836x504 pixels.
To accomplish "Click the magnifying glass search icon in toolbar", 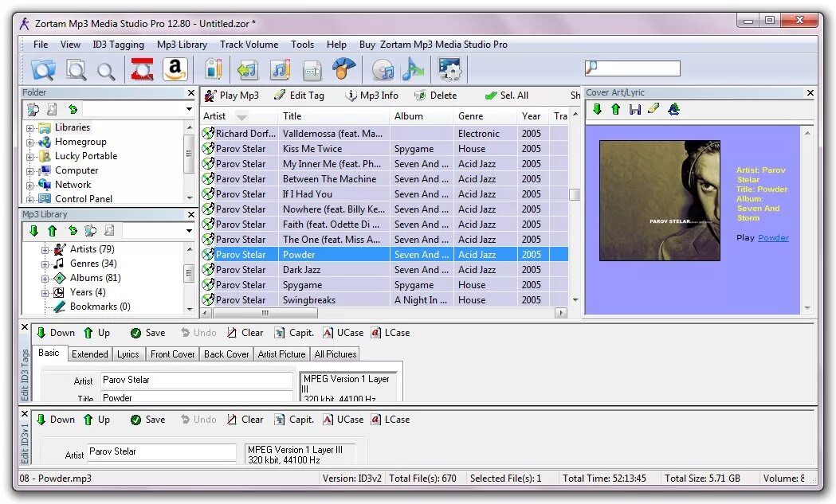I will pyautogui.click(x=106, y=71).
